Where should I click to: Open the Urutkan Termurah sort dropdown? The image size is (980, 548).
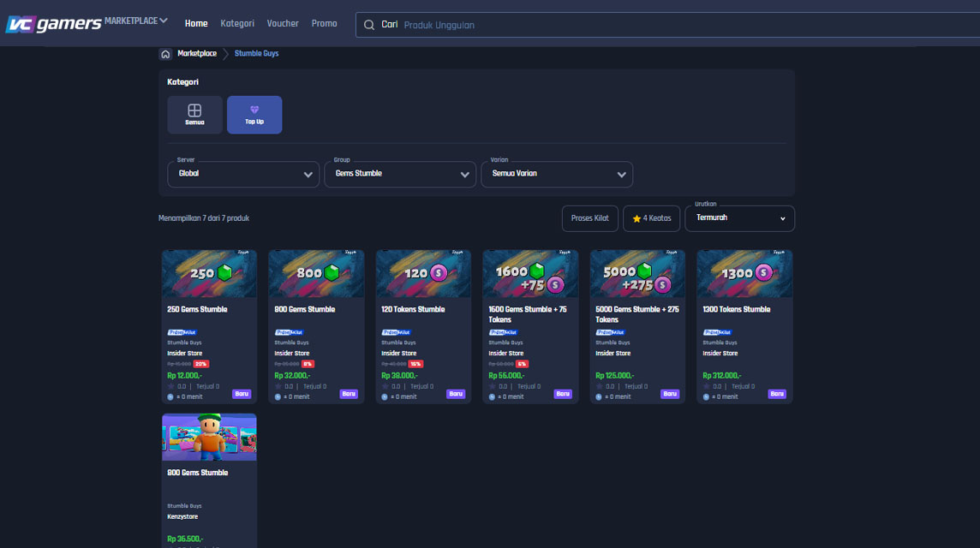(x=739, y=218)
